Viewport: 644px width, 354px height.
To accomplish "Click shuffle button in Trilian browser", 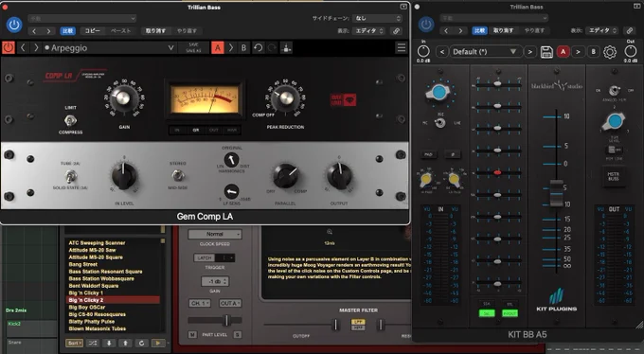I will (x=93, y=343).
